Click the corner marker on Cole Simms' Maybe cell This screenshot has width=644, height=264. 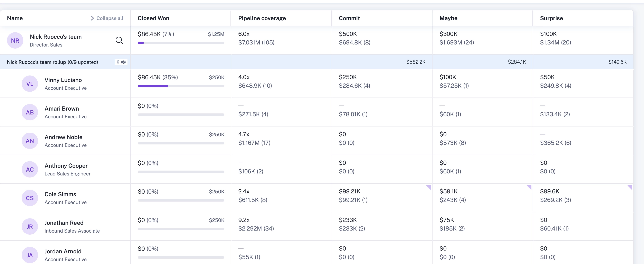pos(530,187)
